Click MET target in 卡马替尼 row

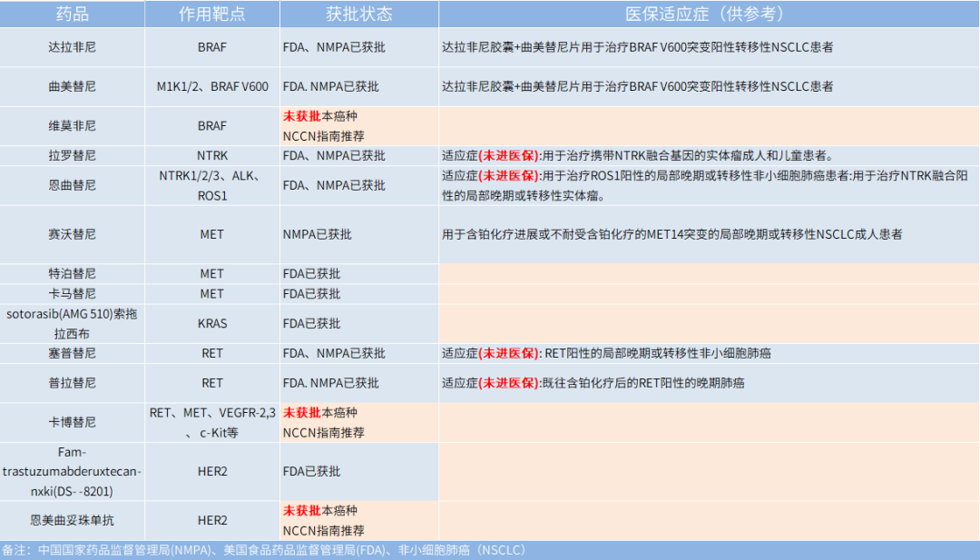pos(211,294)
